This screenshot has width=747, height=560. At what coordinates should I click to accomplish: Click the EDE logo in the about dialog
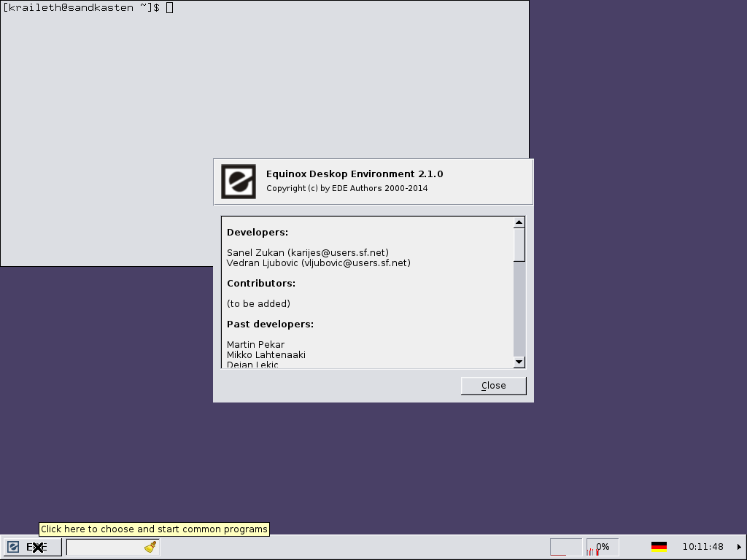pyautogui.click(x=239, y=182)
